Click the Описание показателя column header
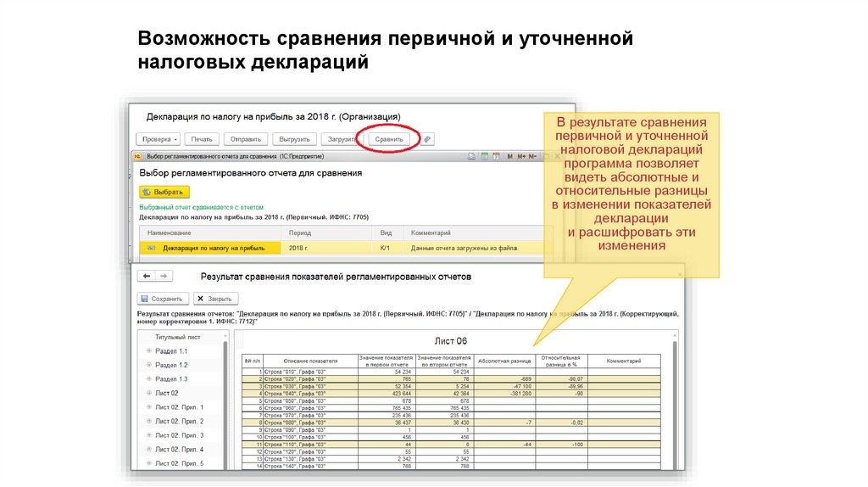This screenshot has height=487, width=868. [310, 361]
